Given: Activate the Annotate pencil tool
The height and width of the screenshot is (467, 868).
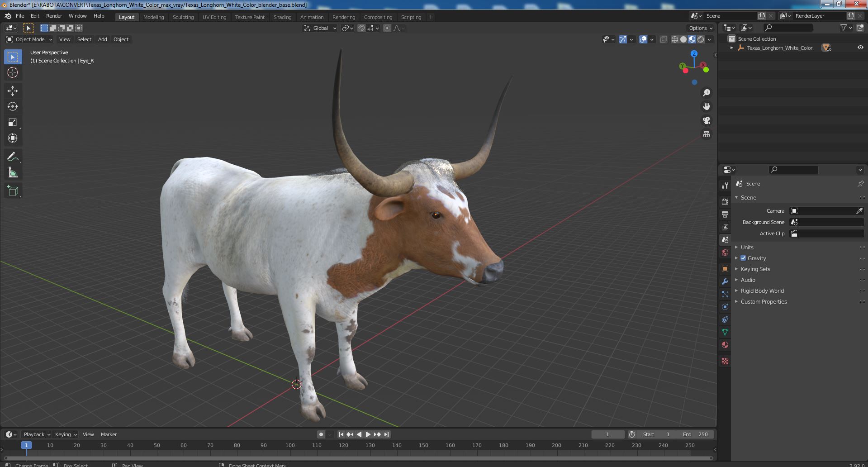Looking at the screenshot, I should tap(13, 157).
